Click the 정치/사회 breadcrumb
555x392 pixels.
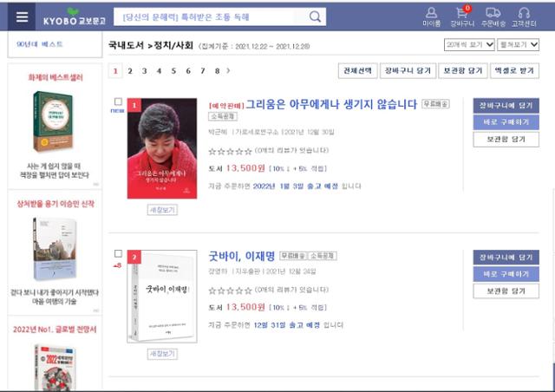tap(173, 45)
